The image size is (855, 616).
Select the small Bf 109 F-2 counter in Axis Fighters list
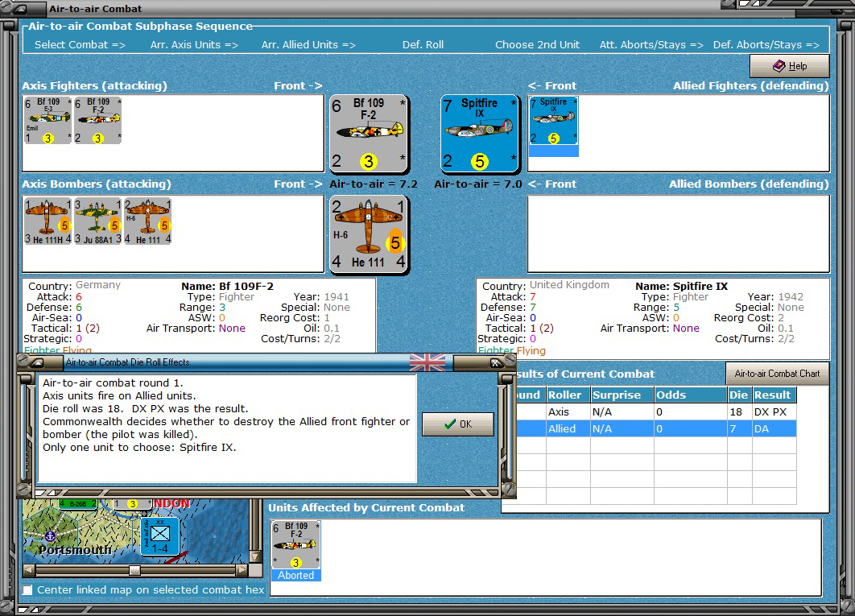(97, 120)
